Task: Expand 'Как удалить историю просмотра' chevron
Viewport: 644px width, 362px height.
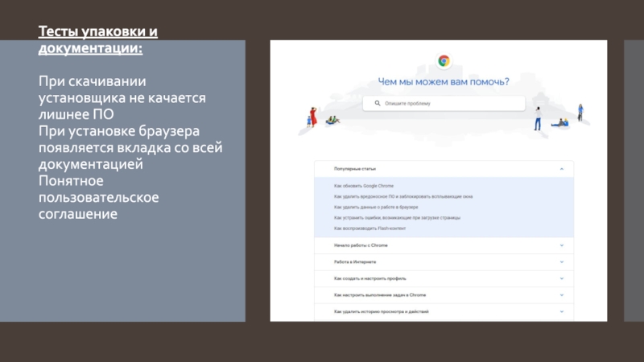Action: tap(561, 311)
